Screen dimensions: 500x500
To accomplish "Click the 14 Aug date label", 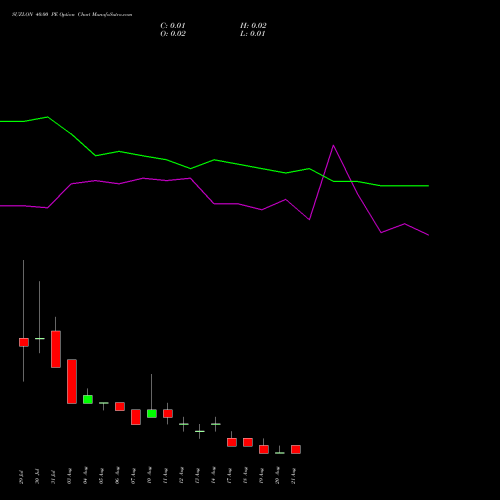I will coord(214,476).
